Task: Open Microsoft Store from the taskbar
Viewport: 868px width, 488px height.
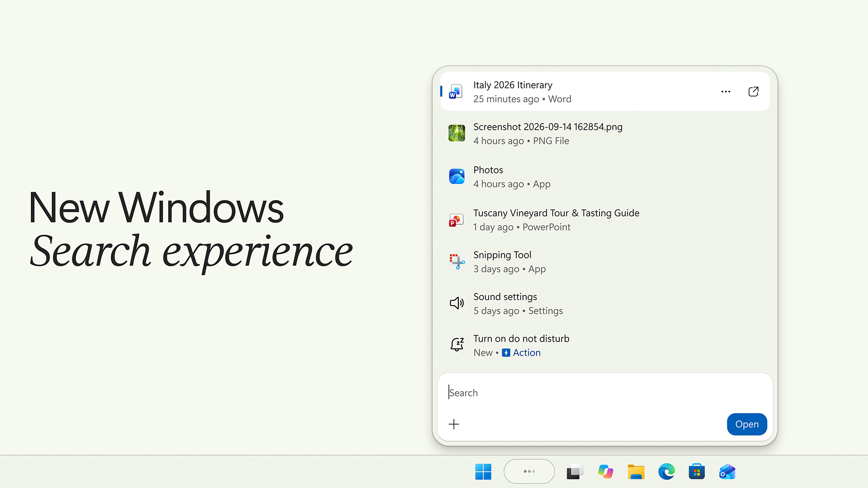Action: (697, 472)
